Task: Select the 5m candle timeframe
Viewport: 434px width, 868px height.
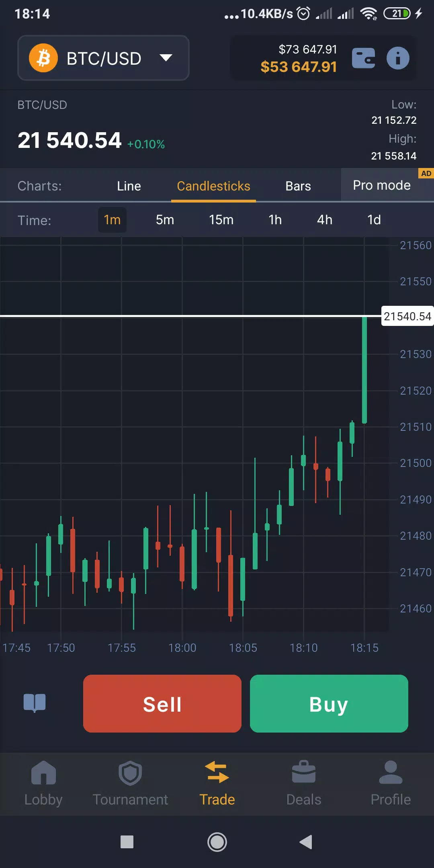Action: pos(165,220)
